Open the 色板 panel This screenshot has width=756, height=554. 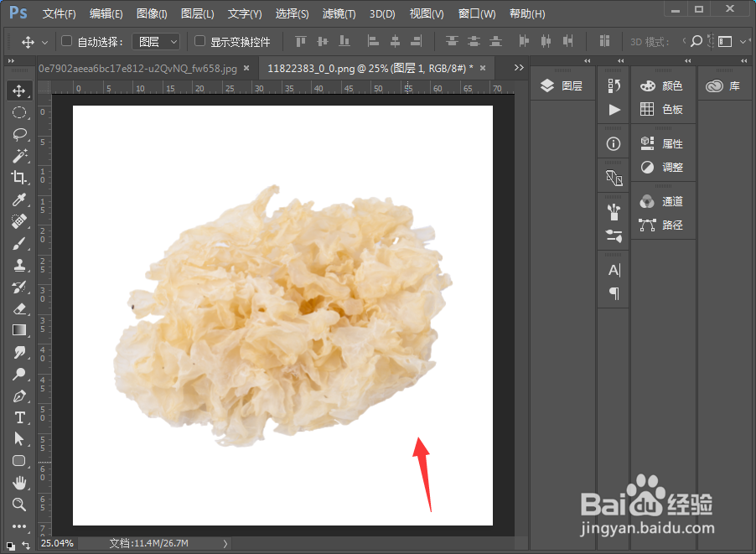(x=662, y=110)
